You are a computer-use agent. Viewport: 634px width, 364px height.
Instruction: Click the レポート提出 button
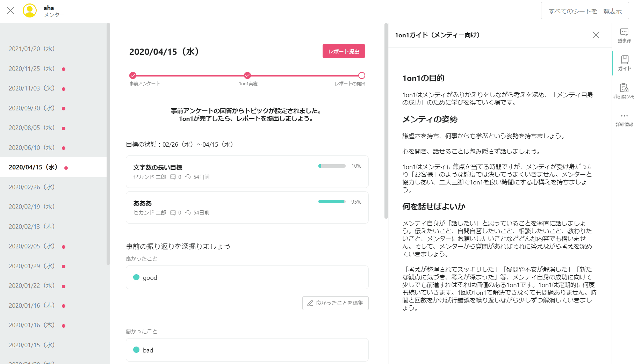click(x=344, y=51)
